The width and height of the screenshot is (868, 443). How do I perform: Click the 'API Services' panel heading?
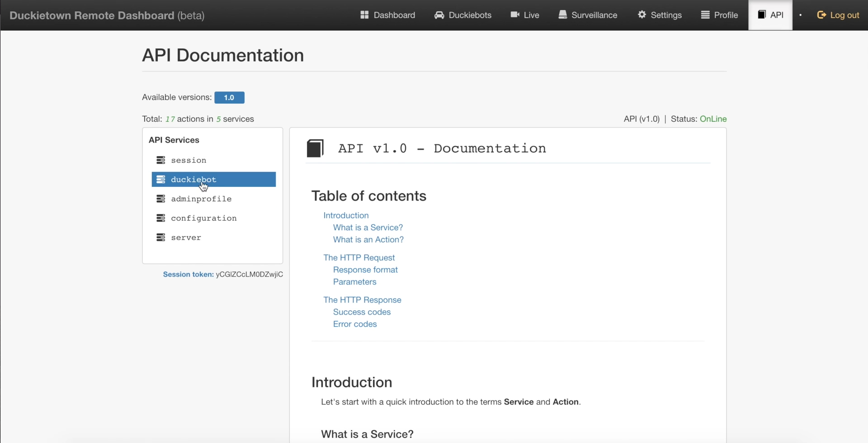coord(174,140)
